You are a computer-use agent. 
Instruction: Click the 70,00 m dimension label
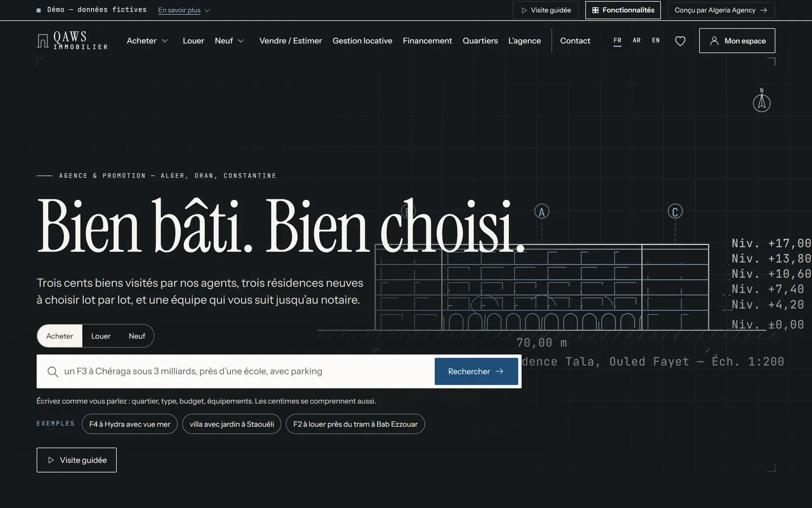pyautogui.click(x=542, y=343)
